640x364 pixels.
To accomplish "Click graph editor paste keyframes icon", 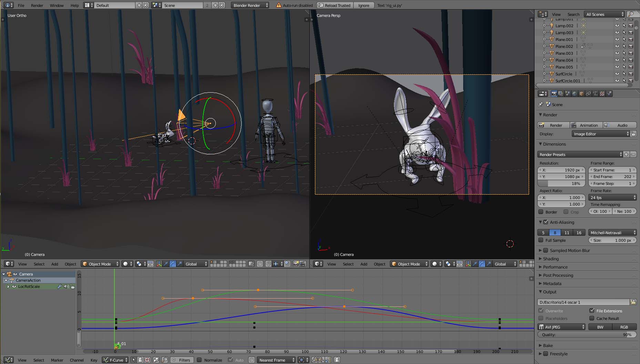I will 321,360.
